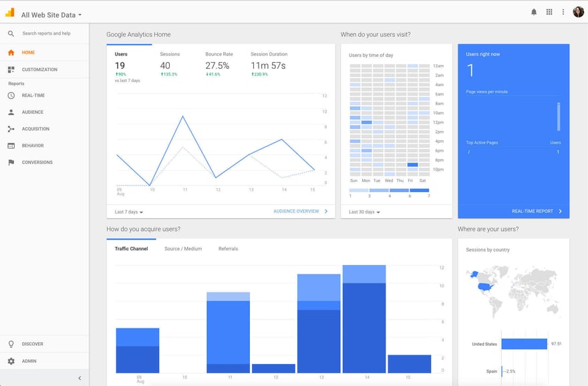Click the United States on the world map
The width and height of the screenshot is (588, 386).
[485, 287]
